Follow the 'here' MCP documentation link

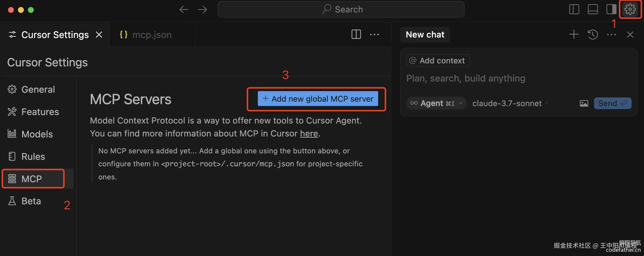click(x=309, y=133)
